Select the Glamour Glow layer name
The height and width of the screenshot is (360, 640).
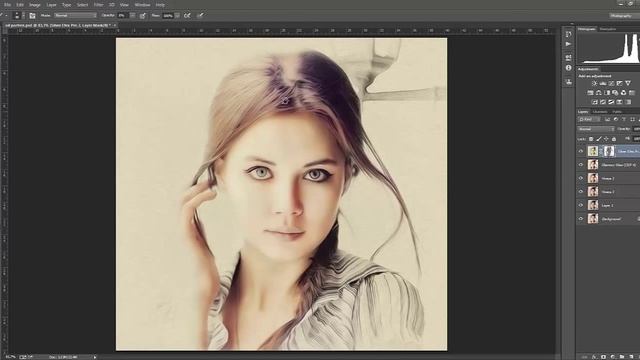pyautogui.click(x=619, y=165)
